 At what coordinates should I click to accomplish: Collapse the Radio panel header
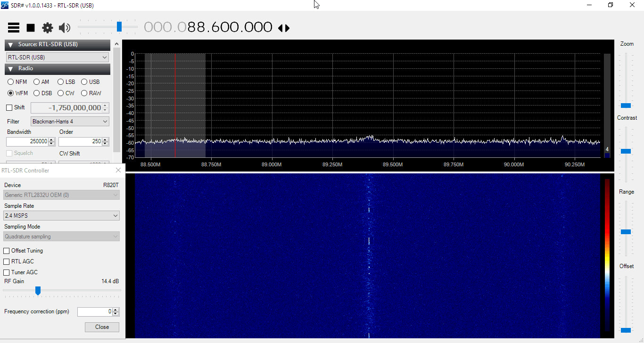pos(10,69)
